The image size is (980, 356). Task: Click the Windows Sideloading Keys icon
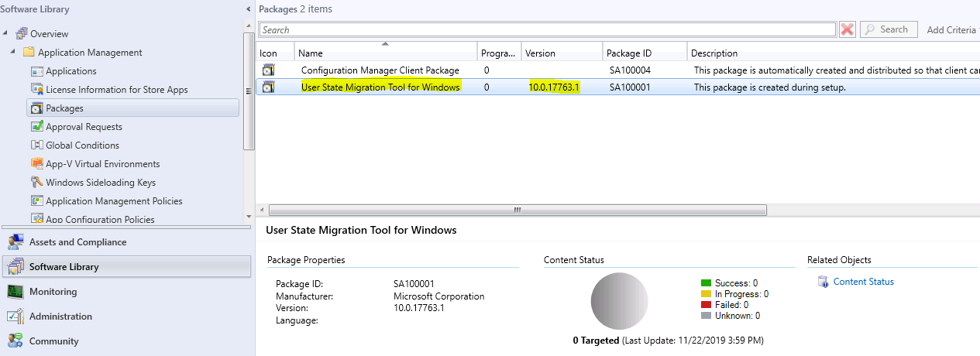(x=36, y=183)
